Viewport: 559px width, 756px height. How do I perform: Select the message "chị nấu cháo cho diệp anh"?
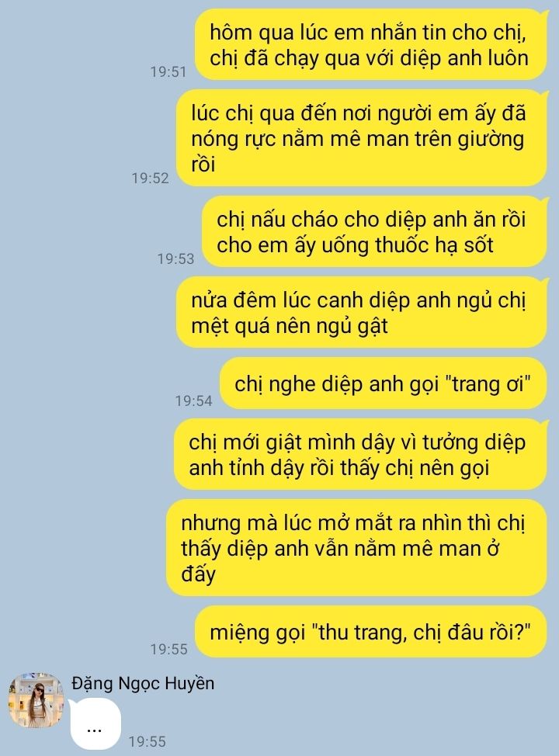[x=375, y=231]
